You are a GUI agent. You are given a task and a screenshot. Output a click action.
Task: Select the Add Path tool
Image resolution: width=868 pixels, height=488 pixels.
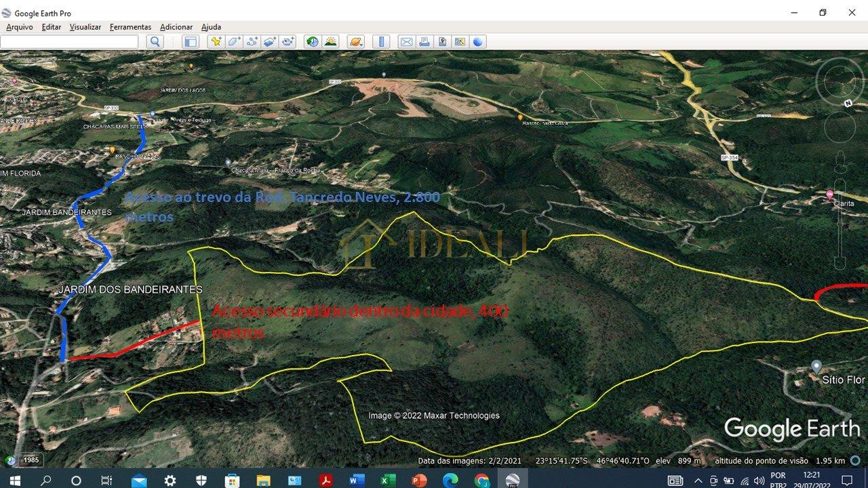point(252,41)
